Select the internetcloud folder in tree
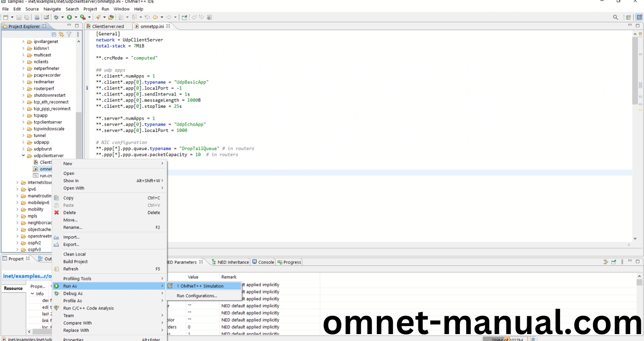This screenshot has height=341, width=644. [36, 182]
